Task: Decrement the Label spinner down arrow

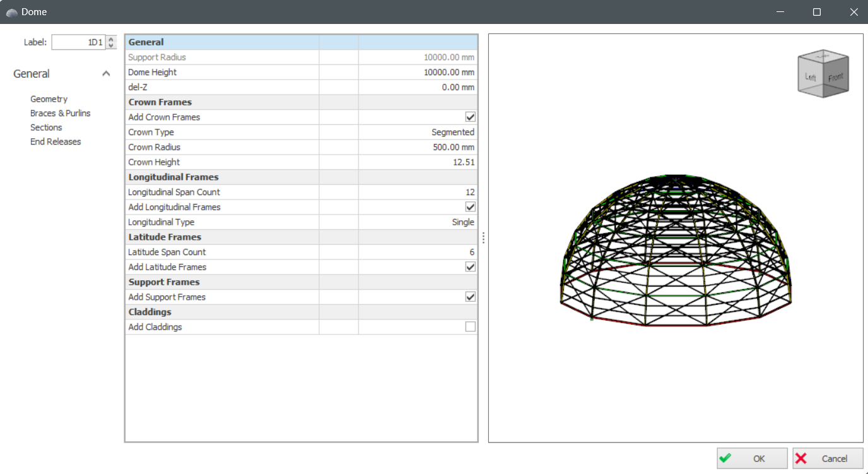Action: (x=112, y=45)
